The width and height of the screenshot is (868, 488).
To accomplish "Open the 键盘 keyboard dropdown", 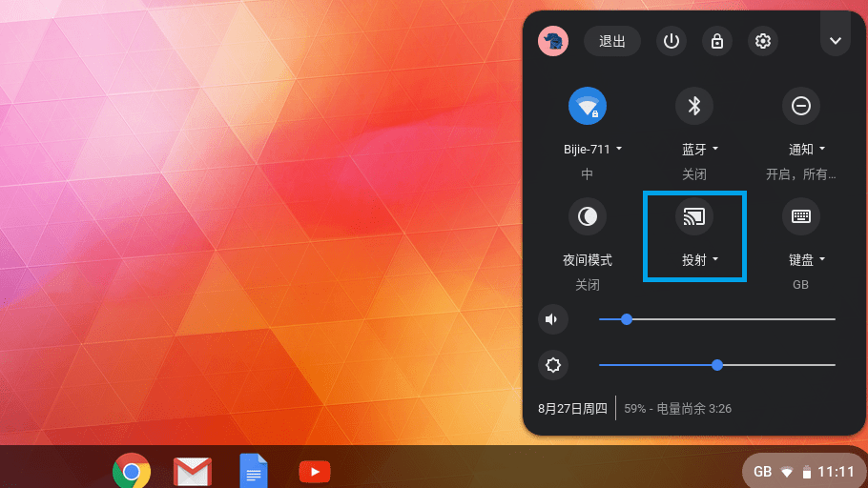I will [x=807, y=259].
